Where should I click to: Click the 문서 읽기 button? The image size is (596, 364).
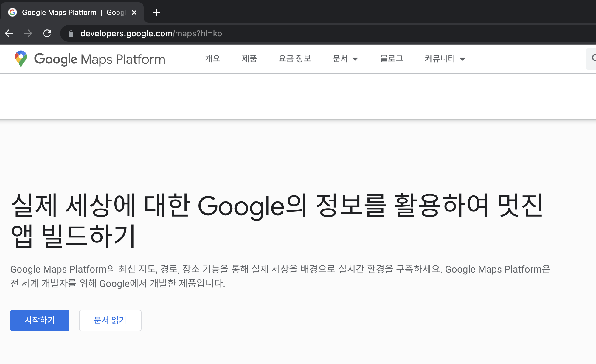click(x=110, y=320)
